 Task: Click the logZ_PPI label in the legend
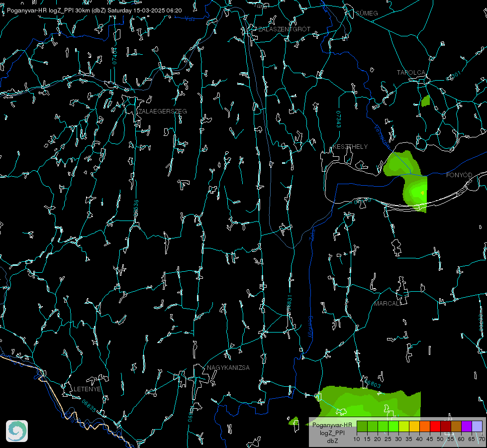[x=332, y=433]
